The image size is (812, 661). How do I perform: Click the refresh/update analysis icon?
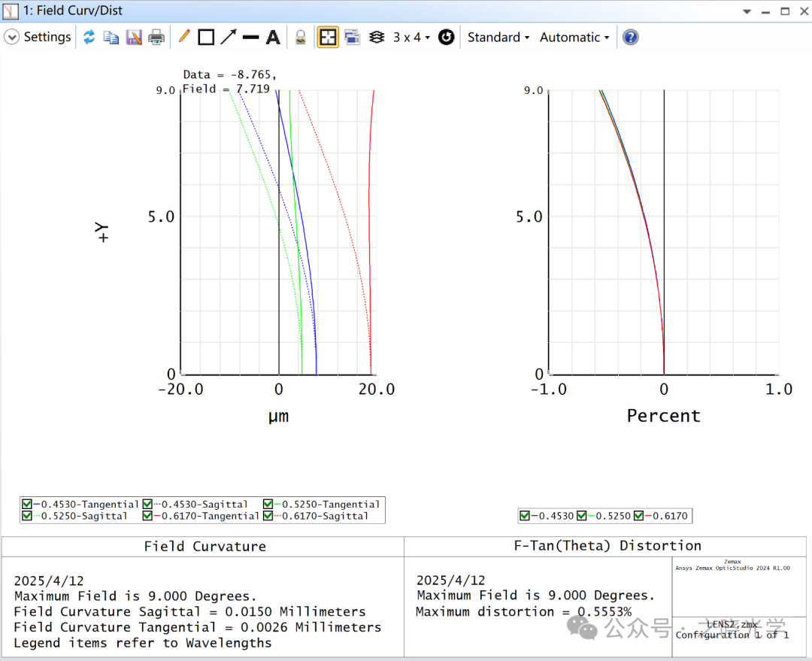click(x=89, y=37)
